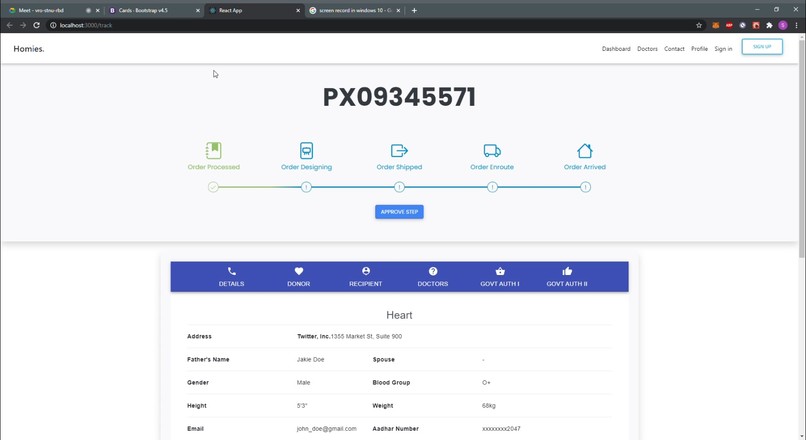Select the Govt Auth II tab

click(x=567, y=277)
